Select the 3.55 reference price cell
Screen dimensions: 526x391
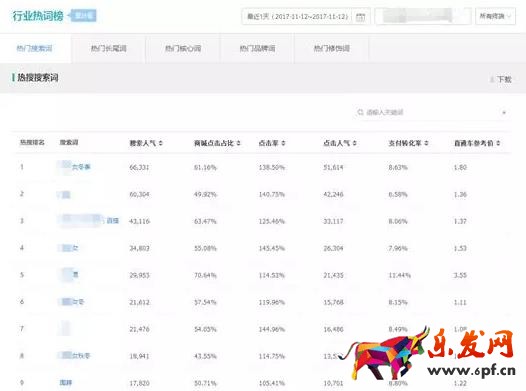point(460,275)
